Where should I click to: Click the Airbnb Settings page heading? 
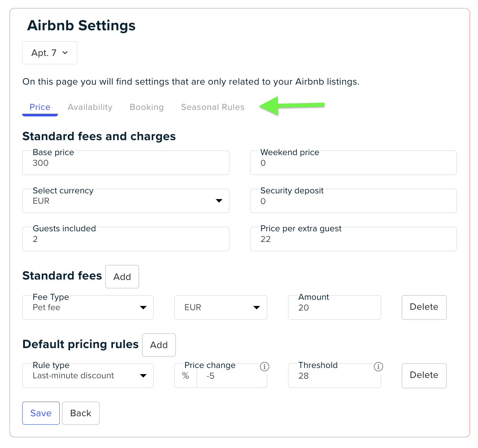point(81,26)
